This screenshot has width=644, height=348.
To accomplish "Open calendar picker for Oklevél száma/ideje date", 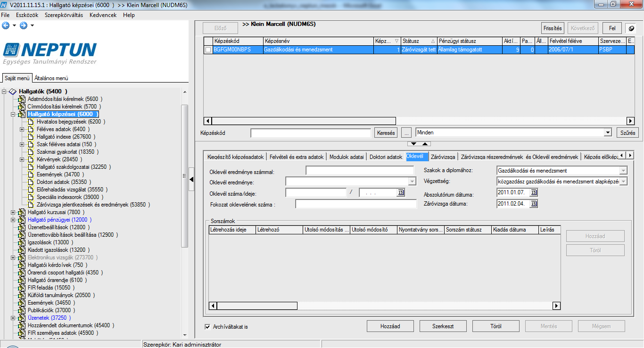I will pos(401,192).
